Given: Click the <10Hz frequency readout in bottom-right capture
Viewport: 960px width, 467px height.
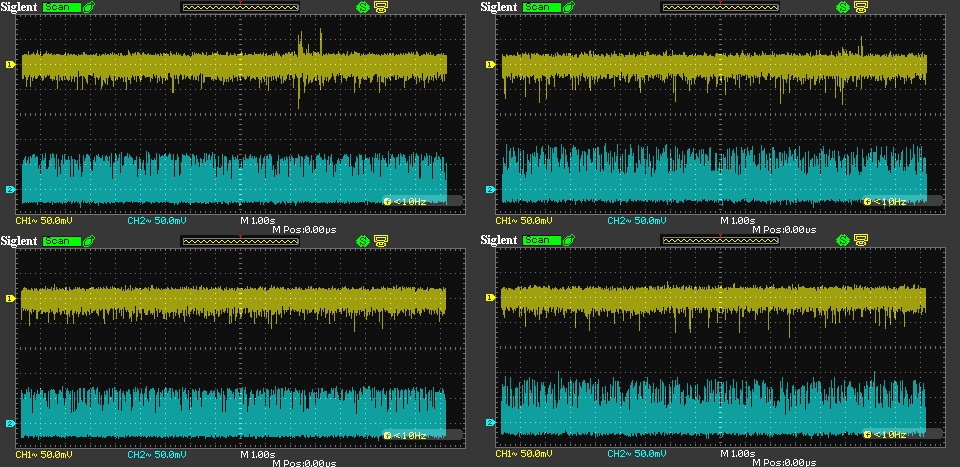Looking at the screenshot, I should click(x=890, y=435).
